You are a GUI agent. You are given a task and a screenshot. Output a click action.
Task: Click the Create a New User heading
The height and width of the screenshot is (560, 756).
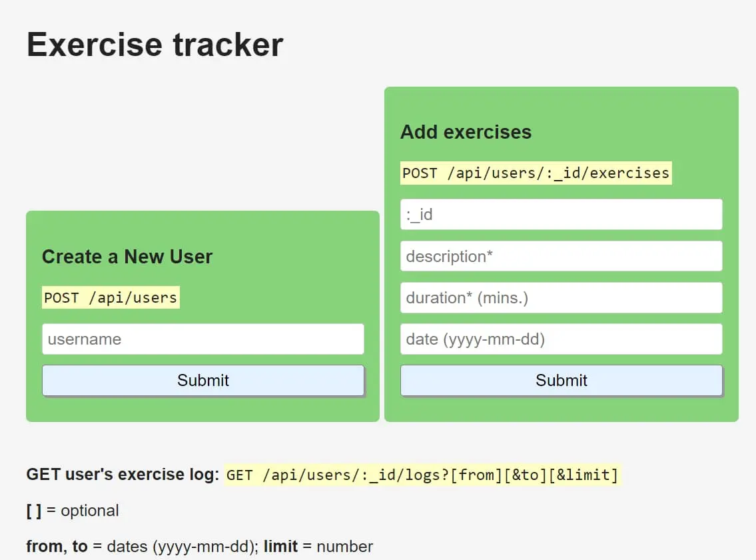127,257
